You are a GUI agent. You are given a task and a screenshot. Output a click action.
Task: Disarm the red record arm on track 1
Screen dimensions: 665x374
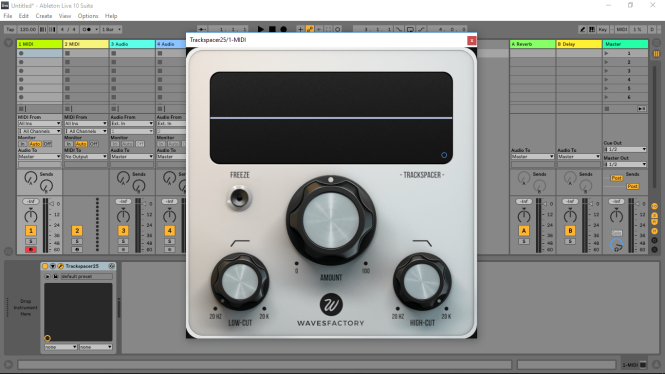point(31,249)
